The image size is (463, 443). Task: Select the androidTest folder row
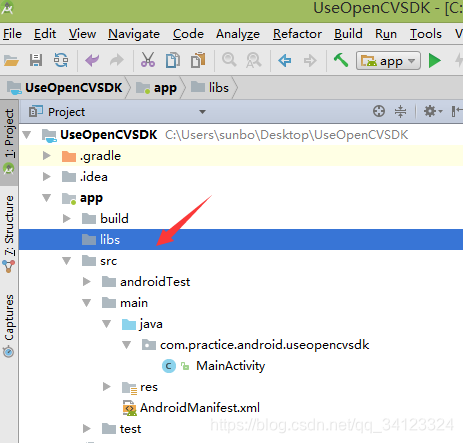(x=146, y=282)
